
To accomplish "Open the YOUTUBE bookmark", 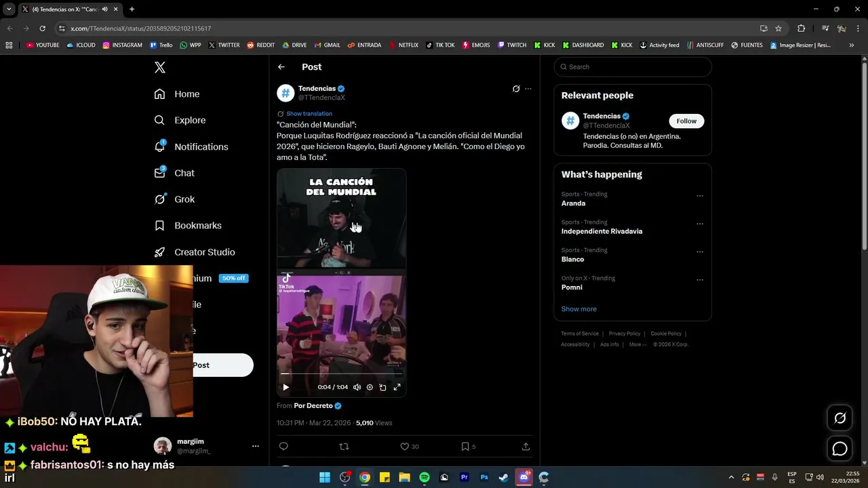I will [43, 45].
